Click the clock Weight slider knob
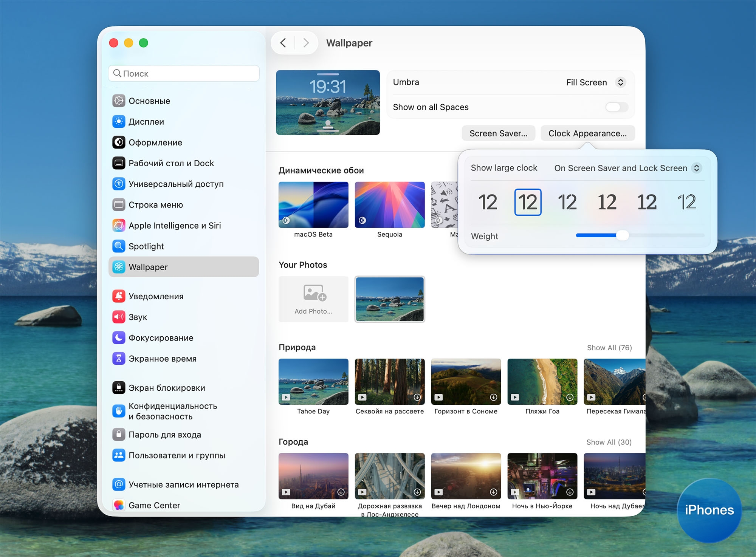 tap(622, 235)
